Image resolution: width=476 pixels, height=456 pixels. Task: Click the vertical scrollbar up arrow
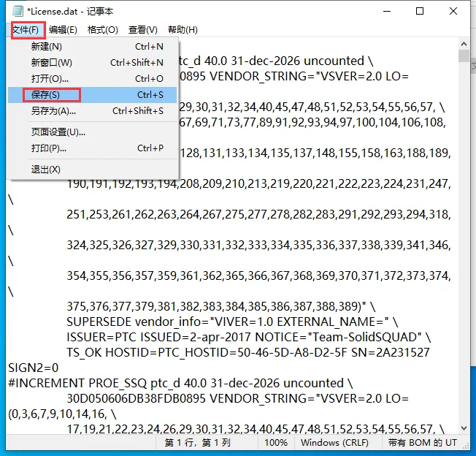[x=464, y=44]
